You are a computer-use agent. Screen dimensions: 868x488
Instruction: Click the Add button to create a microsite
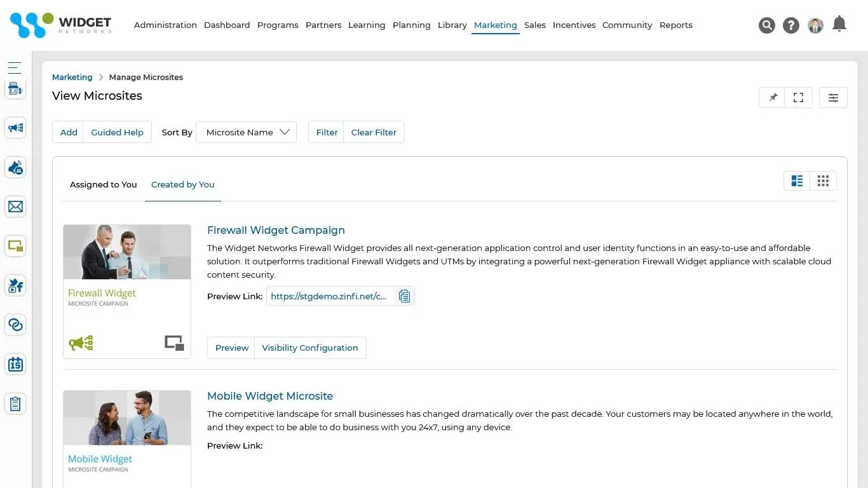(x=68, y=132)
